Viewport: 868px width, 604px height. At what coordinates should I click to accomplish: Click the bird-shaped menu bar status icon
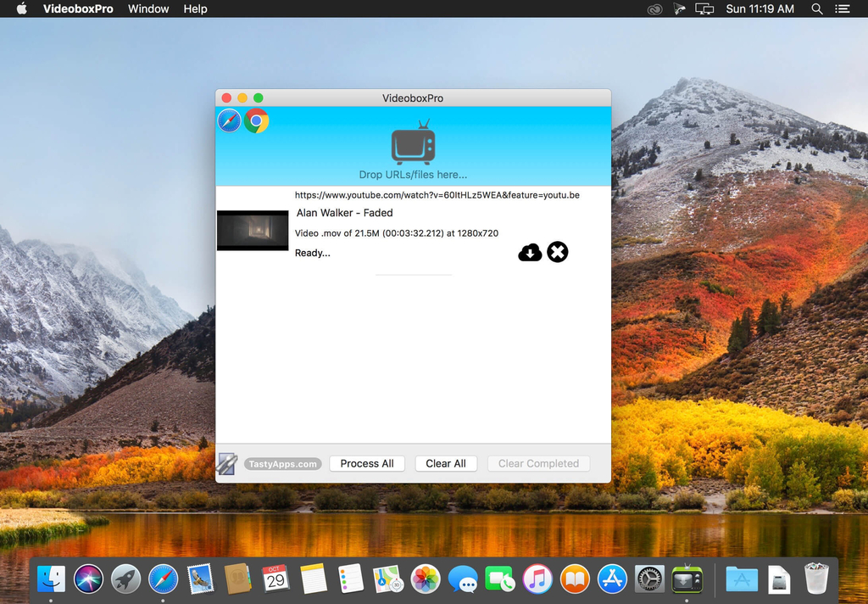pyautogui.click(x=679, y=8)
